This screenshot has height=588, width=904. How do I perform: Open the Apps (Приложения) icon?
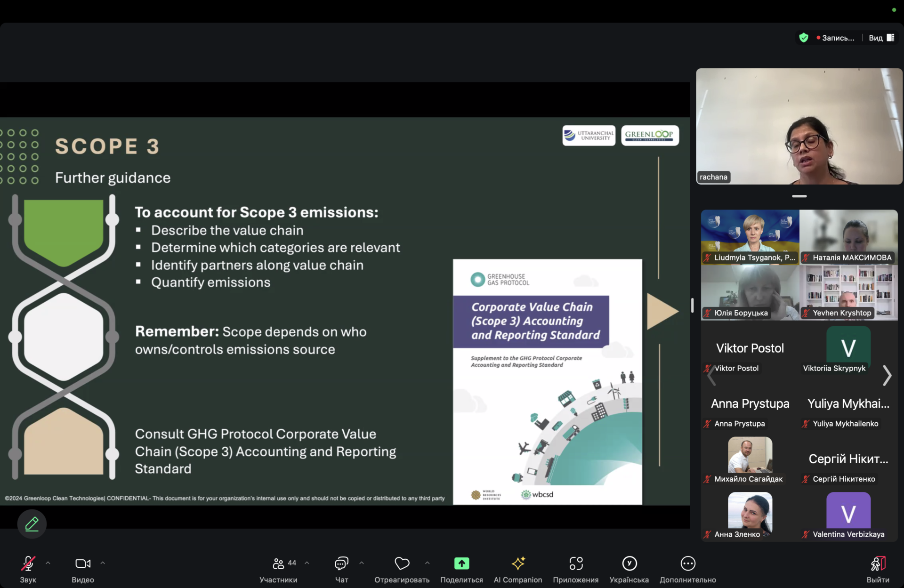coord(575,564)
